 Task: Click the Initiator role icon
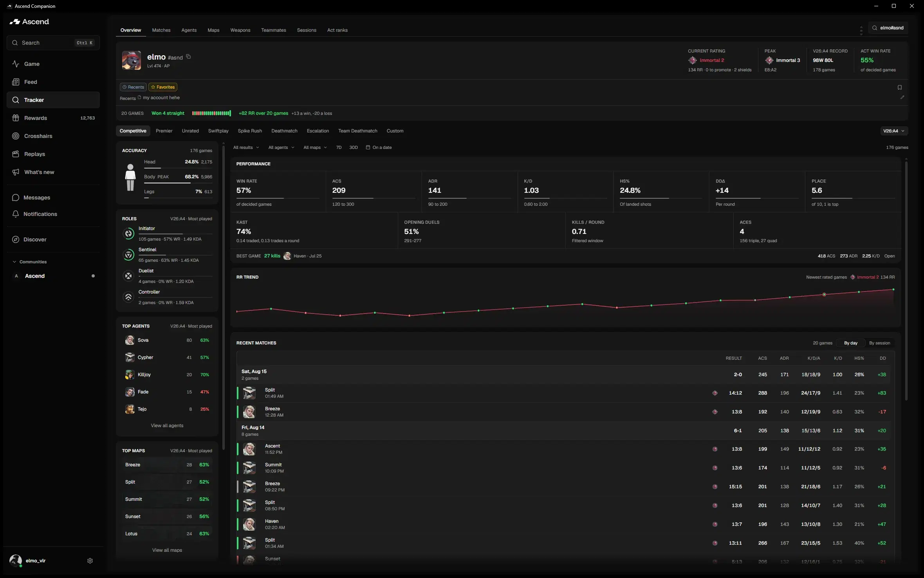pos(128,234)
